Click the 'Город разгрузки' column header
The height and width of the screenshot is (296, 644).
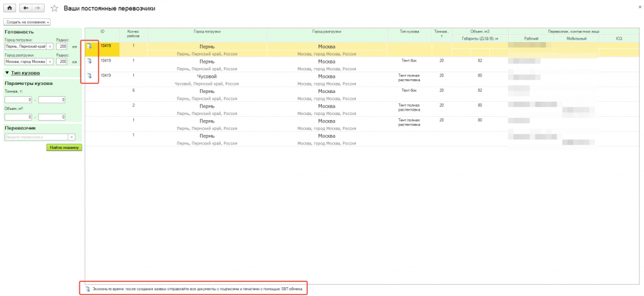click(327, 35)
